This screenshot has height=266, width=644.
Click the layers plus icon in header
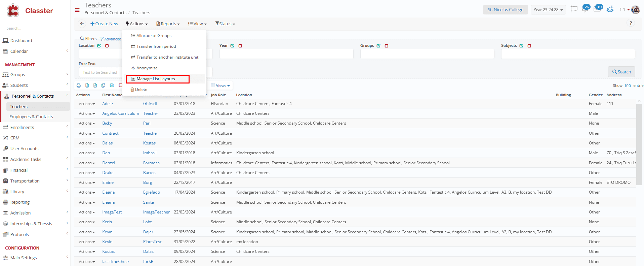(610, 9)
